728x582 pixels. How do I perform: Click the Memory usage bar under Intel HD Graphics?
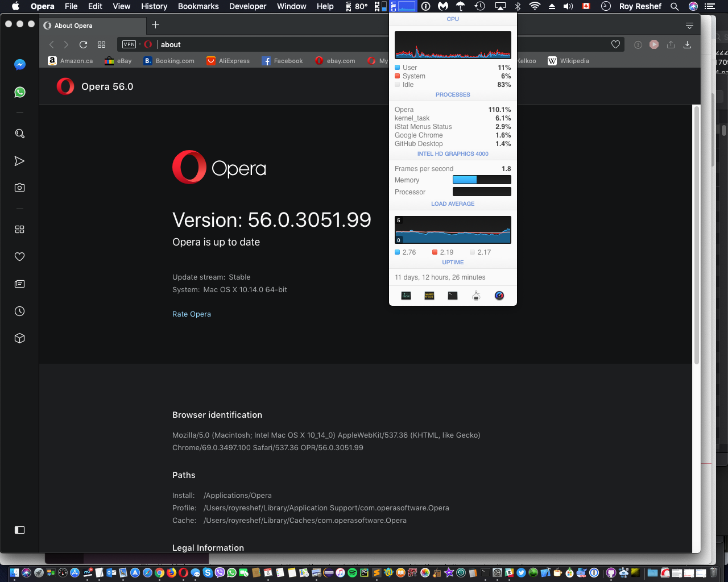tap(481, 180)
